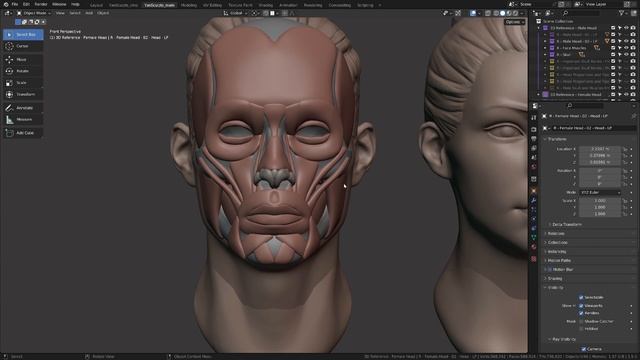640x360 pixels.
Task: Toggle Show in Renders checkbox
Action: click(581, 313)
